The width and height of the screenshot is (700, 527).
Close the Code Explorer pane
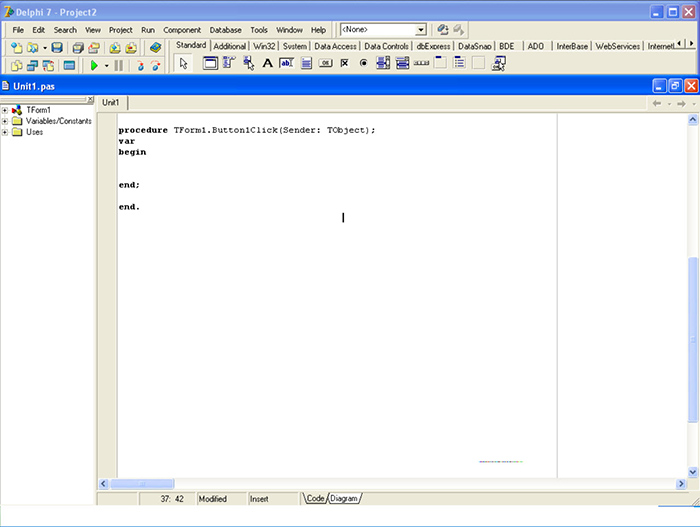pos(90,100)
